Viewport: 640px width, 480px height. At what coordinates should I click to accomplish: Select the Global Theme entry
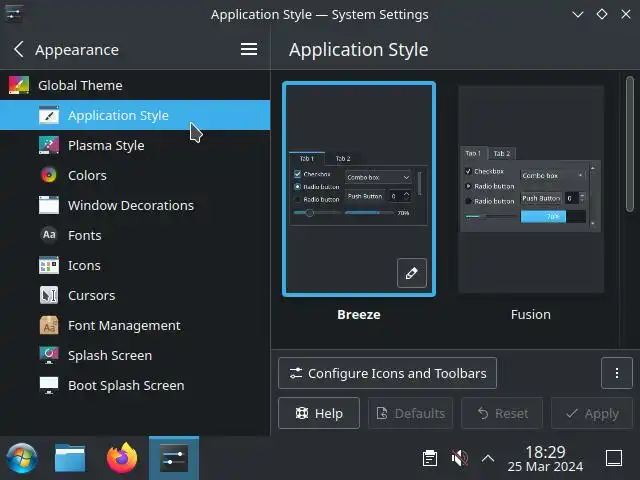pyautogui.click(x=135, y=85)
